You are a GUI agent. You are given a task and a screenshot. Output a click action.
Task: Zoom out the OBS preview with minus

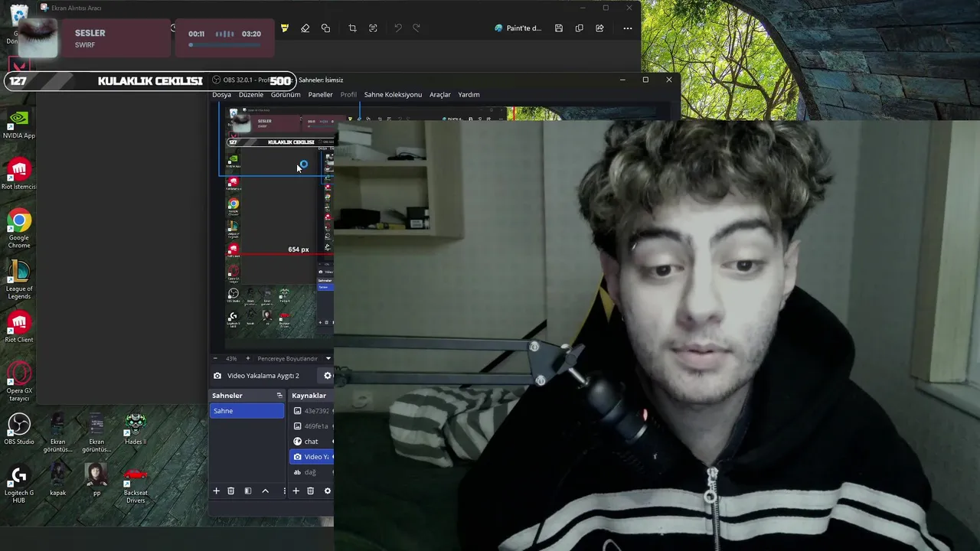pyautogui.click(x=215, y=358)
